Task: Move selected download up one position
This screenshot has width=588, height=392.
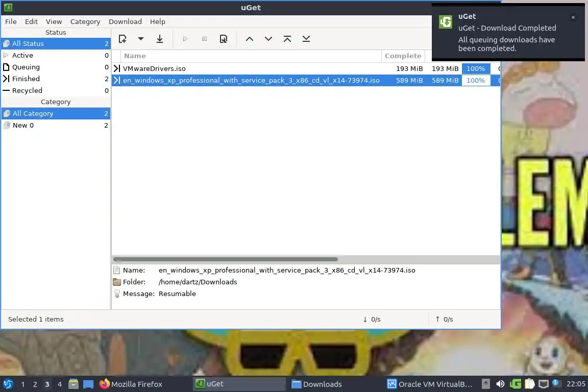Action: 250,39
